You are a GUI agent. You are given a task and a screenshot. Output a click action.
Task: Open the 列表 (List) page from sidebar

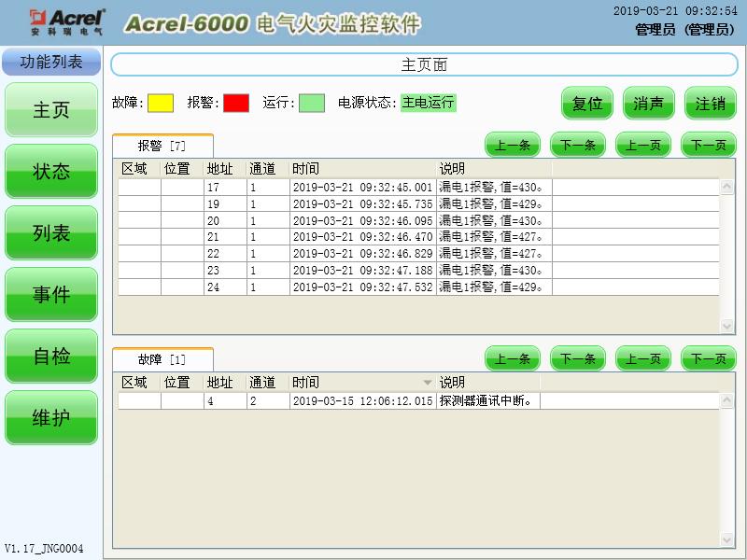pos(50,233)
